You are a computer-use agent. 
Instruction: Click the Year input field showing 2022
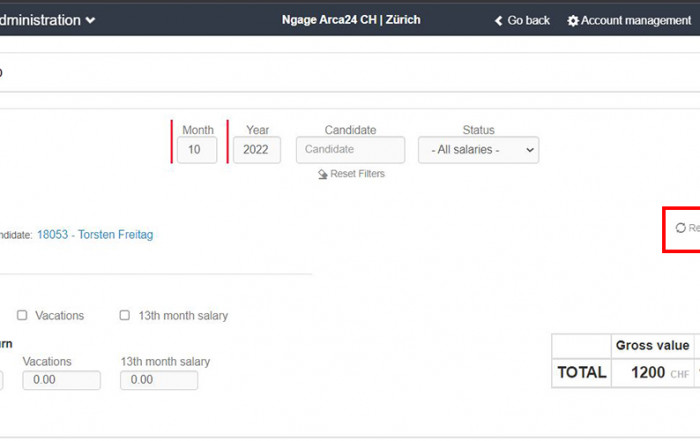pos(257,150)
